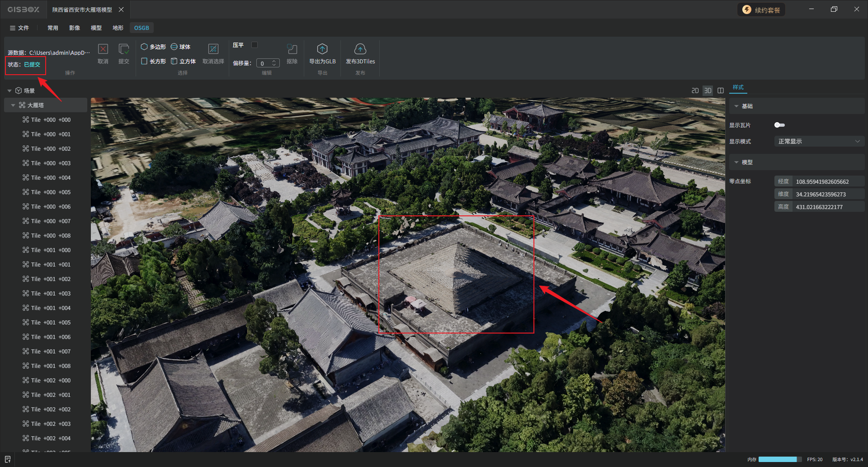This screenshot has width=868, height=467.
Task: Select the 球体 sphere selection tool
Action: click(180, 47)
